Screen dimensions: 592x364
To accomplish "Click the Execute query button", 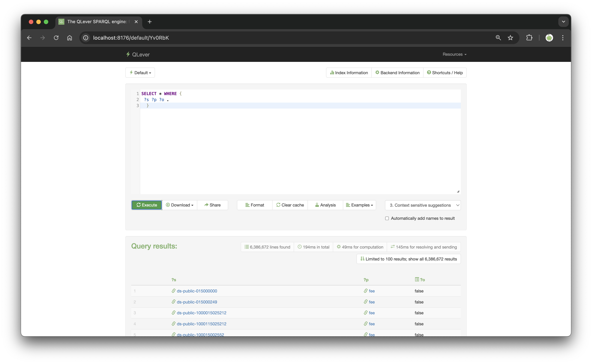I will 147,205.
